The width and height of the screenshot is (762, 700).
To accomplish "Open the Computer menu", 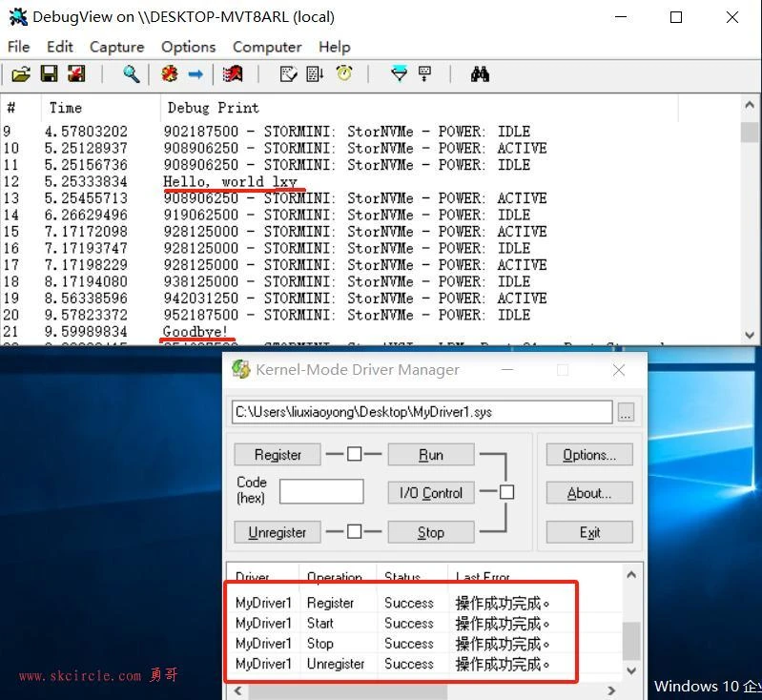I will pyautogui.click(x=267, y=47).
